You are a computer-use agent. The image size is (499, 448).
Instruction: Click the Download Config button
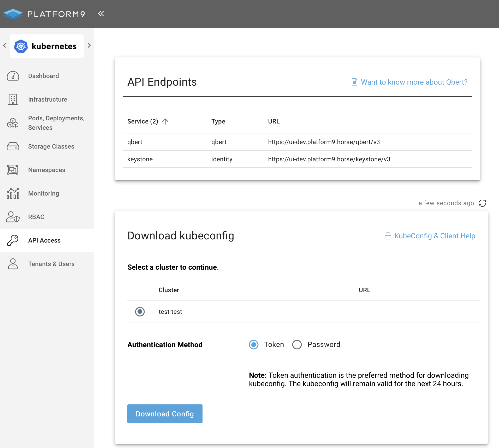coord(165,414)
